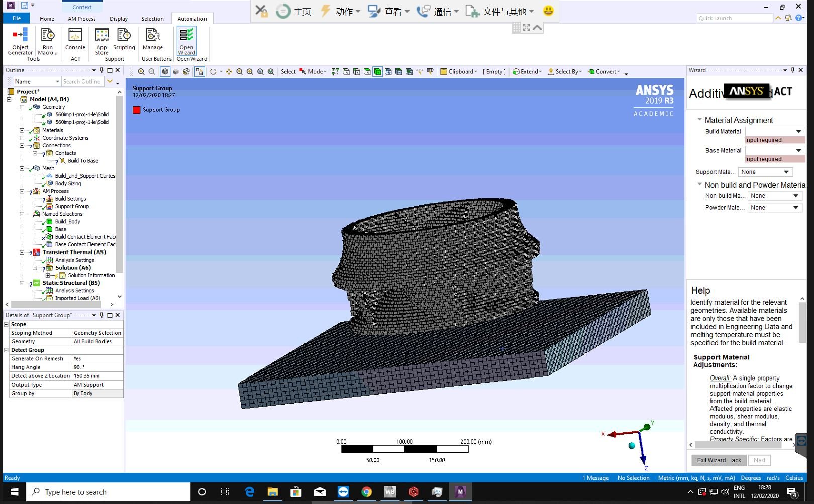Image resolution: width=814 pixels, height=504 pixels.
Task: Switch to the Home ribbon tab
Action: point(47,19)
